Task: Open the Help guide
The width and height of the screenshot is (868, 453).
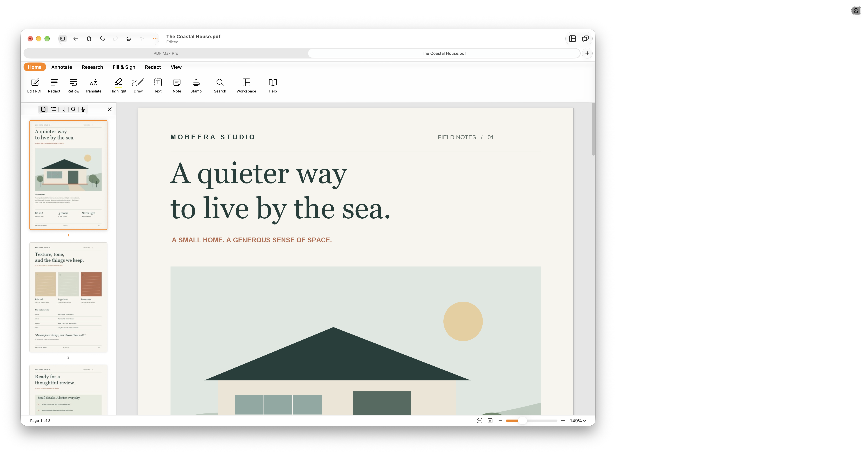Action: [x=273, y=86]
